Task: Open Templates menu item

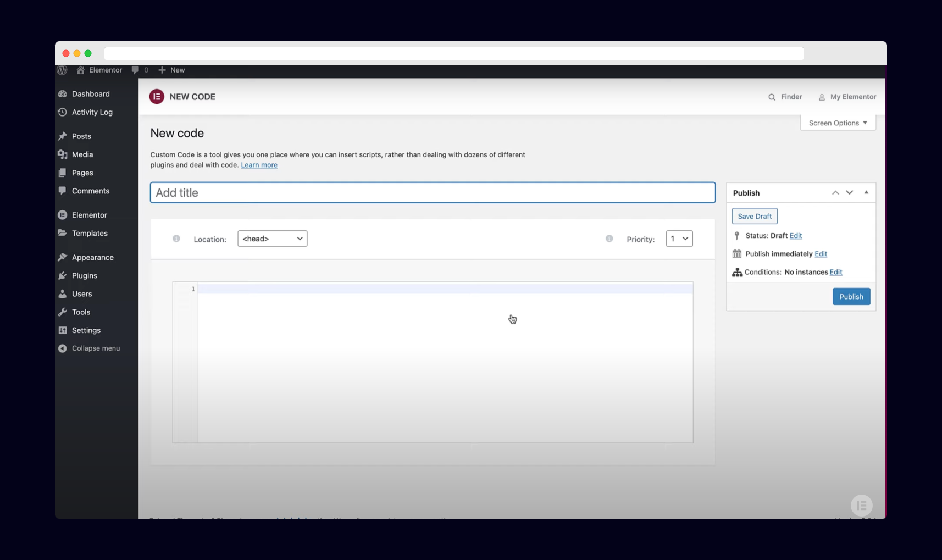Action: tap(90, 233)
